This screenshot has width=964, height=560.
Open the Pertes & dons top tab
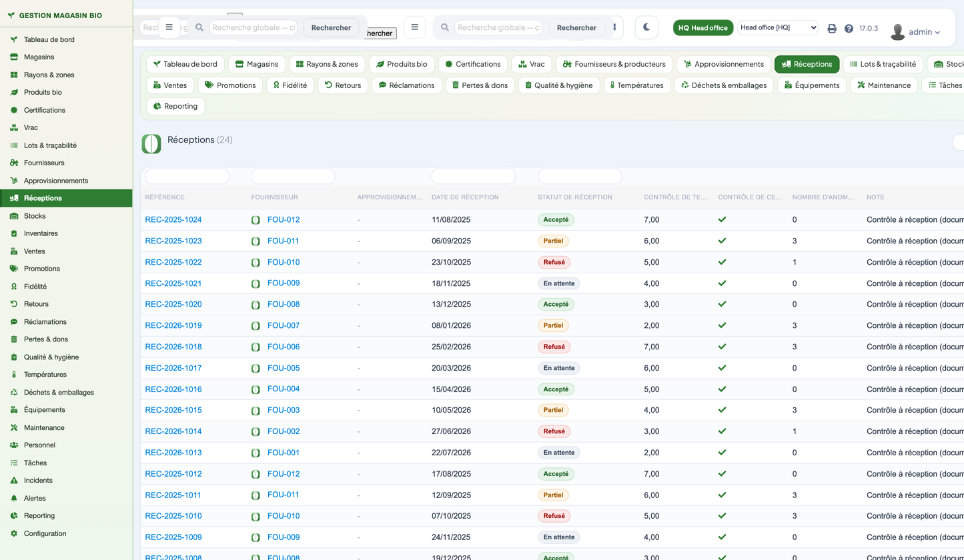[x=480, y=85]
